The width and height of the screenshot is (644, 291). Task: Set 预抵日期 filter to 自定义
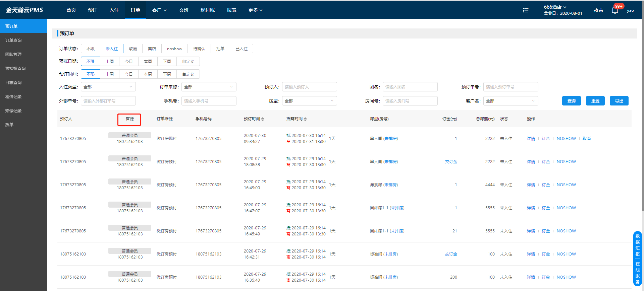click(188, 61)
